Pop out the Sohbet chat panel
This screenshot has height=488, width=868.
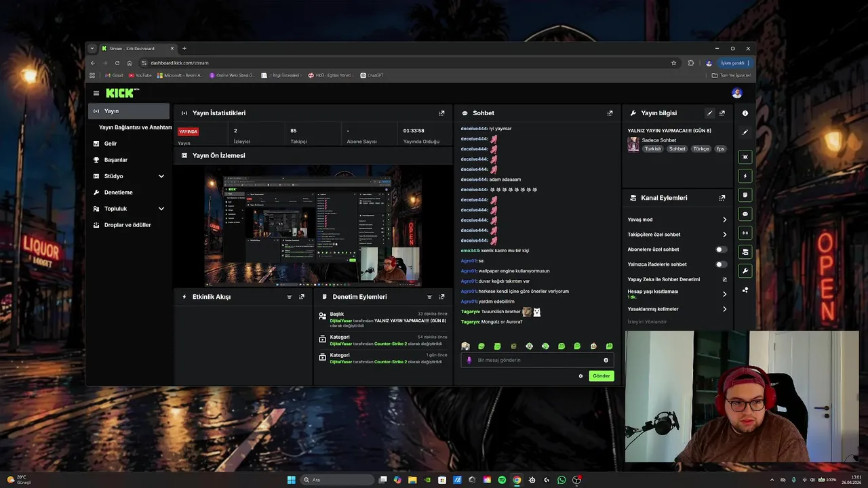(610, 113)
